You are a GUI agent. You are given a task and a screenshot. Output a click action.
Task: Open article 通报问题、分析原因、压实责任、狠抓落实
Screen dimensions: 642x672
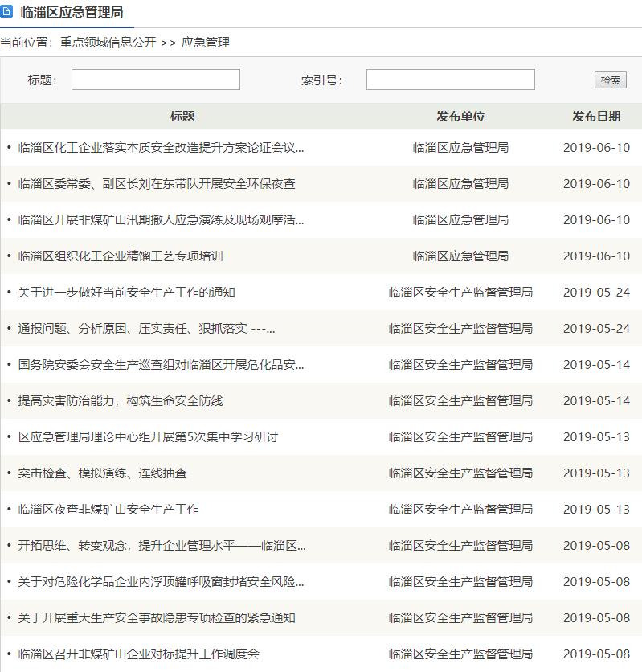click(146, 329)
